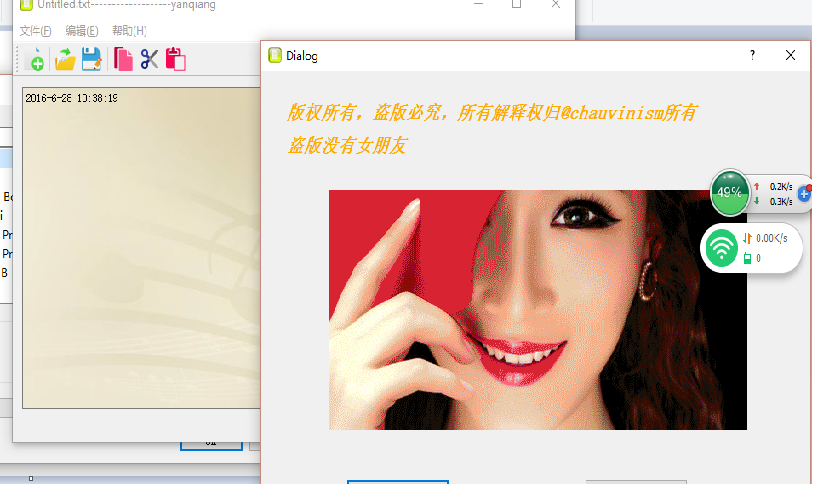The height and width of the screenshot is (484, 814).
Task: Paste from the clipboard icon
Action: 175,59
